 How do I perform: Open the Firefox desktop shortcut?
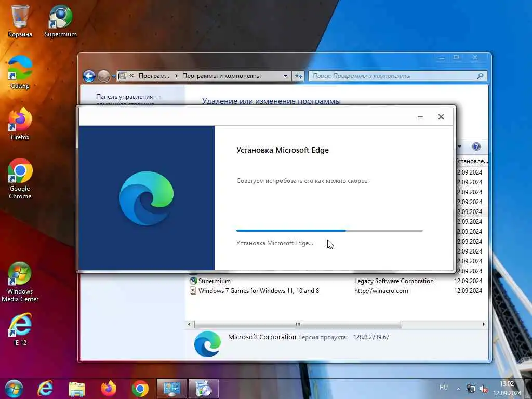[x=20, y=124]
